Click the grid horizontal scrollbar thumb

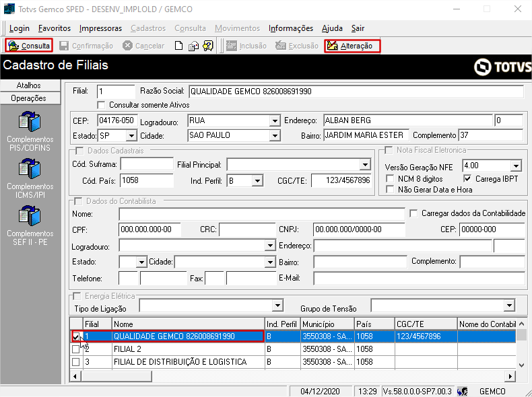tap(117, 376)
